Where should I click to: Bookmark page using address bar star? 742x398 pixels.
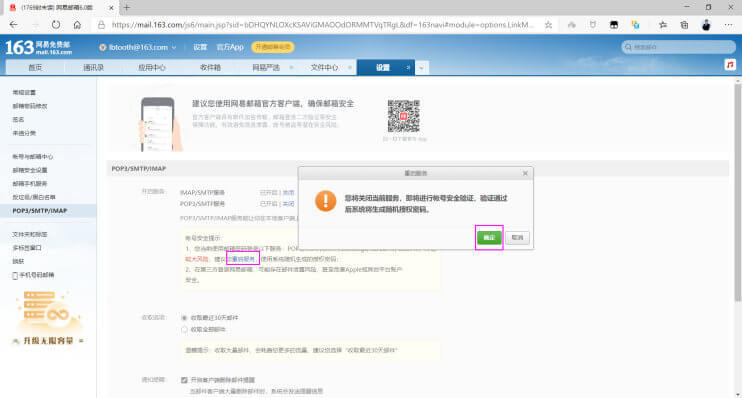[x=548, y=25]
